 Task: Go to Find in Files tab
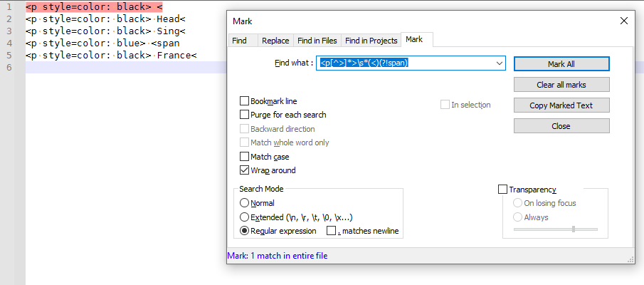tap(317, 41)
